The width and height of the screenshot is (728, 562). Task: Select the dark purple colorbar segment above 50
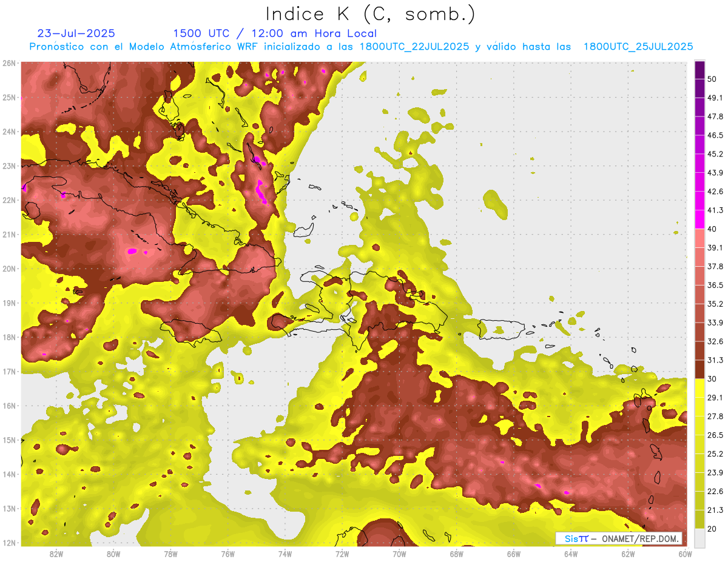click(699, 70)
